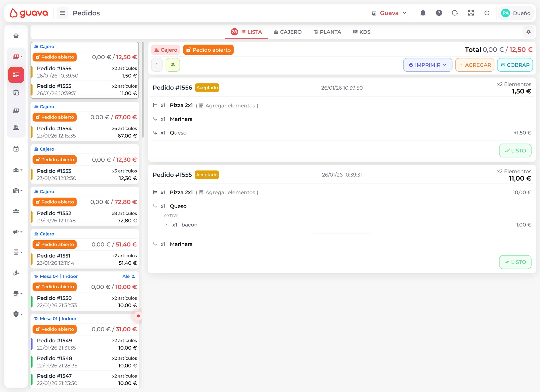Mark Pedido #1555 as LISTO

coord(515,262)
